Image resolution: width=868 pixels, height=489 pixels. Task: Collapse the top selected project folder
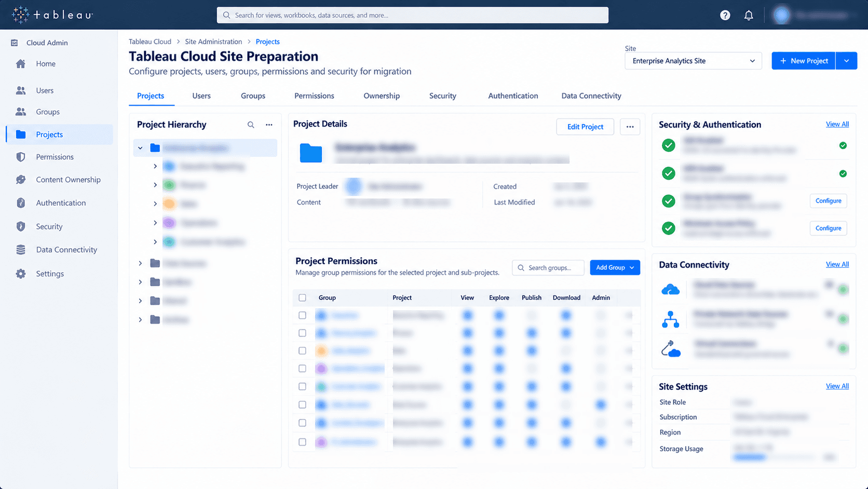pyautogui.click(x=140, y=148)
